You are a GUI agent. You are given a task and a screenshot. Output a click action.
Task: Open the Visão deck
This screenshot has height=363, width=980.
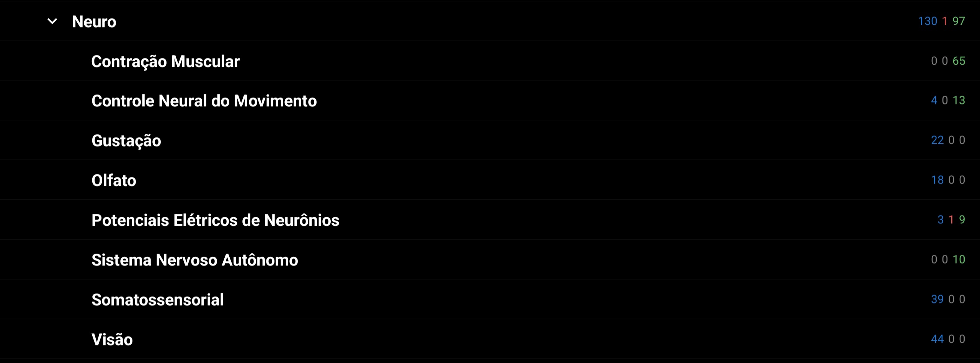coord(112,340)
